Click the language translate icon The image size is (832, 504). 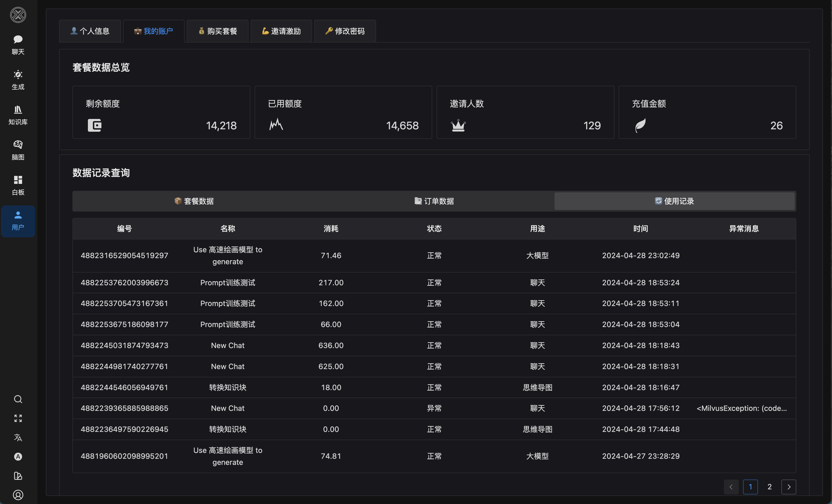click(x=18, y=437)
